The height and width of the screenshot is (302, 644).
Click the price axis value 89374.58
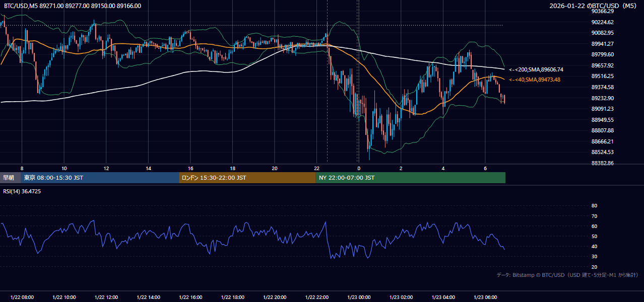(602, 87)
